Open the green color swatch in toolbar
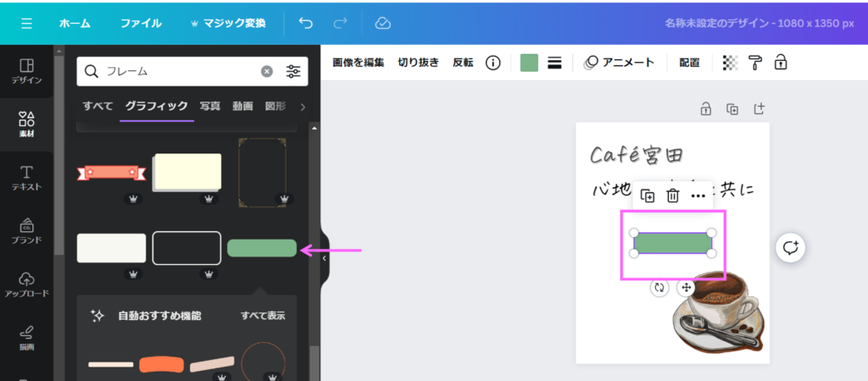This screenshot has height=381, width=868. [x=529, y=63]
